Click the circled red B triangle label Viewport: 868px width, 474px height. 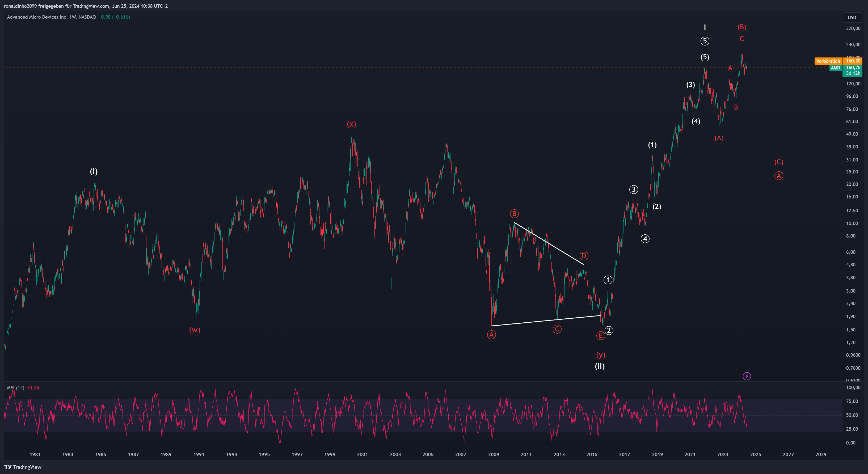(514, 213)
